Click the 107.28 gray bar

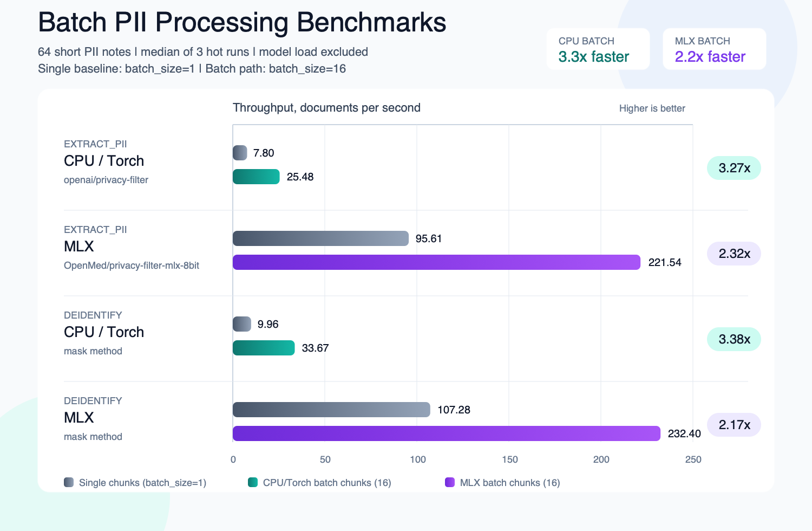tap(331, 410)
